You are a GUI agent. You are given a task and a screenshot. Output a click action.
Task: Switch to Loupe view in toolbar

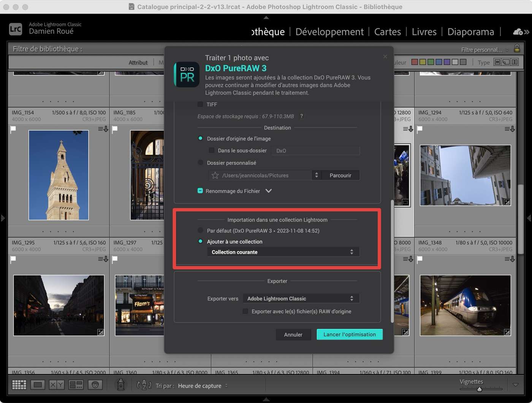click(x=38, y=385)
